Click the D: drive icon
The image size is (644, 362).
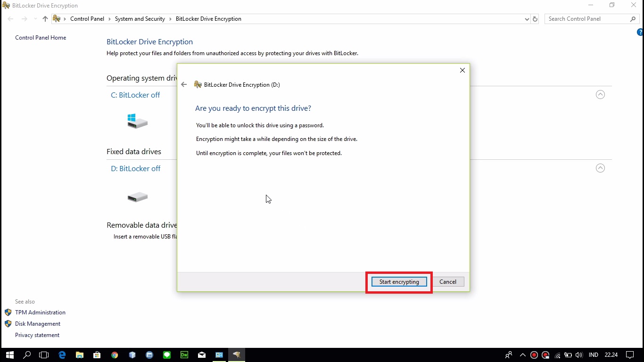[138, 197]
